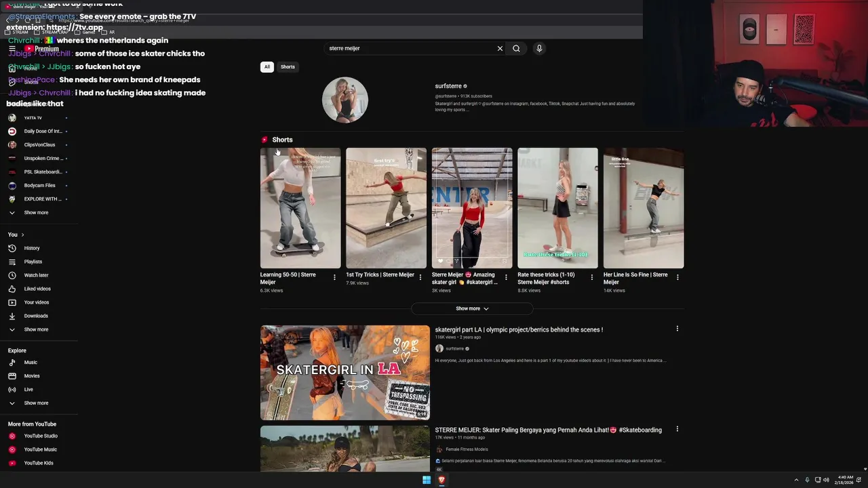The height and width of the screenshot is (488, 868).
Task: Open the YouTube Premium logo home link
Action: pyautogui.click(x=42, y=49)
